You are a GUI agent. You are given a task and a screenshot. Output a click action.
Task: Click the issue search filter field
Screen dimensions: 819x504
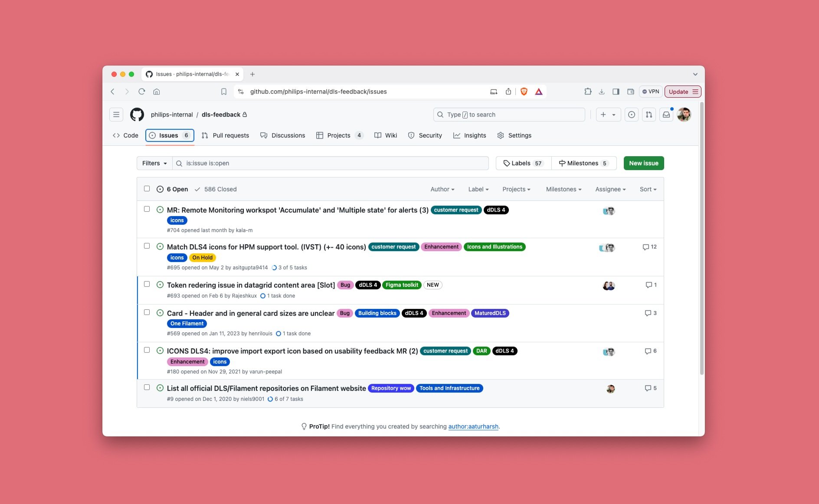(331, 163)
